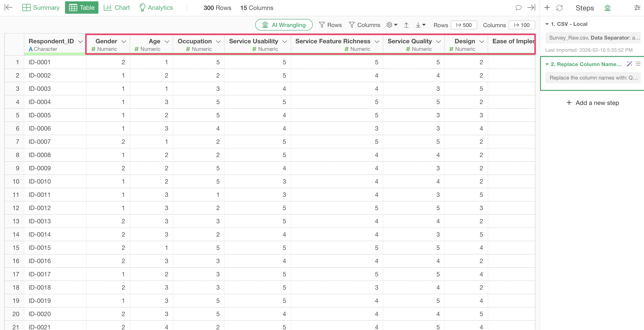Click the Rows filter button
The width and height of the screenshot is (644, 330).
[330, 25]
